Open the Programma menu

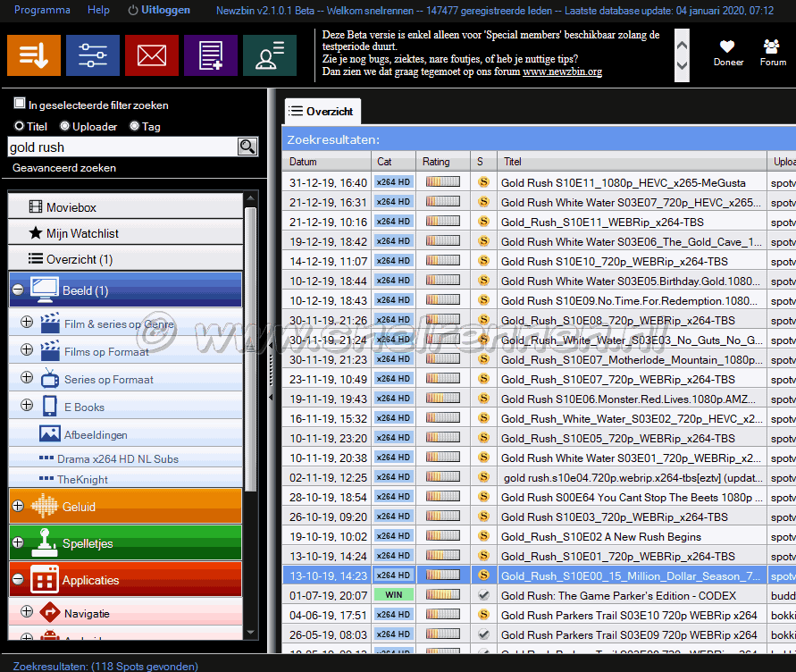click(42, 10)
